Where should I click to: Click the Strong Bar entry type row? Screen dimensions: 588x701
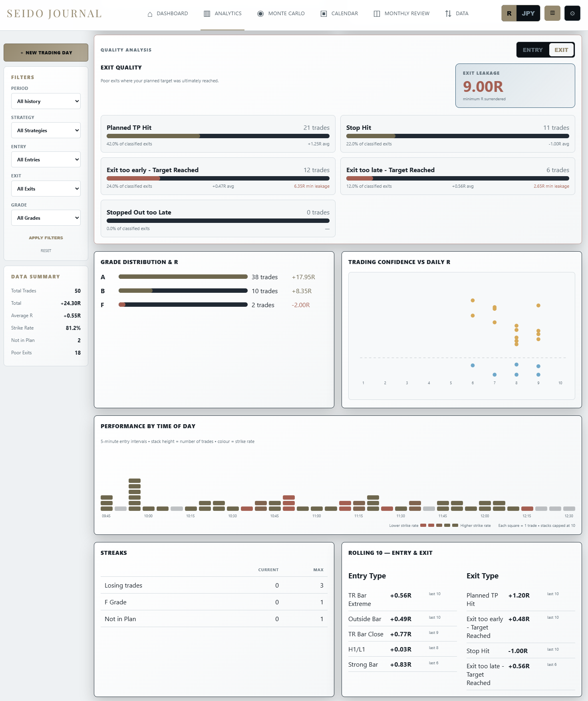pos(403,665)
